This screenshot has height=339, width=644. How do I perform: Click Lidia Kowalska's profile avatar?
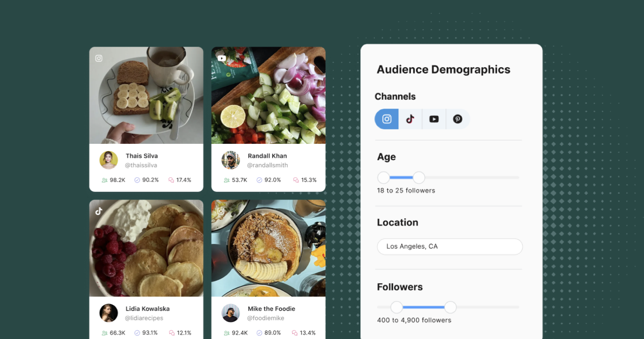tap(109, 313)
